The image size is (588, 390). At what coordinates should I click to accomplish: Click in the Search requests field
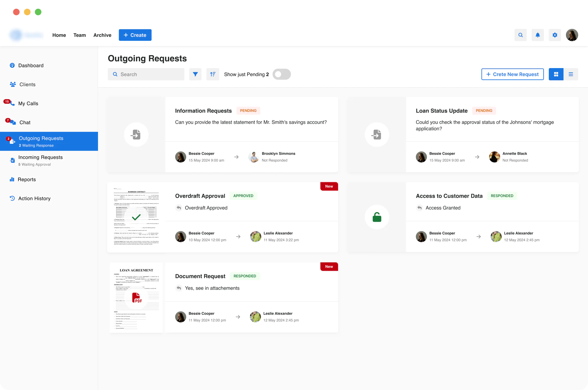click(x=146, y=74)
